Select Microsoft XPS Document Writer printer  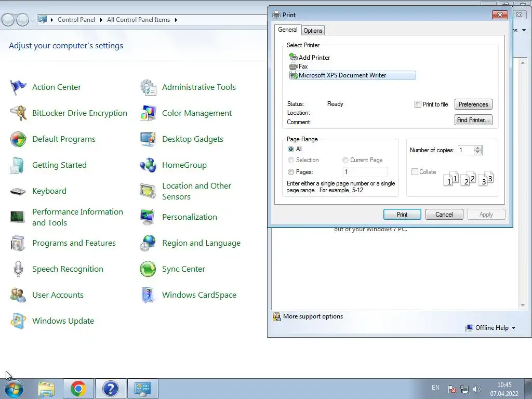point(352,75)
